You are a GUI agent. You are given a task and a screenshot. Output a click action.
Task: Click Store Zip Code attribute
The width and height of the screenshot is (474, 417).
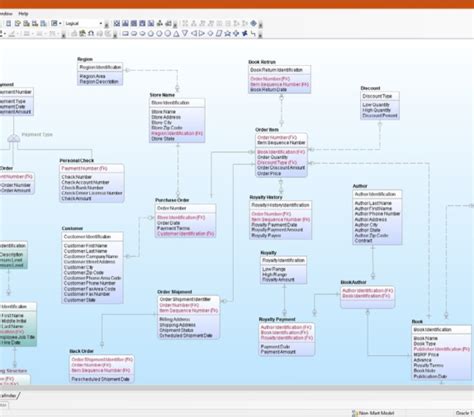[x=167, y=128]
